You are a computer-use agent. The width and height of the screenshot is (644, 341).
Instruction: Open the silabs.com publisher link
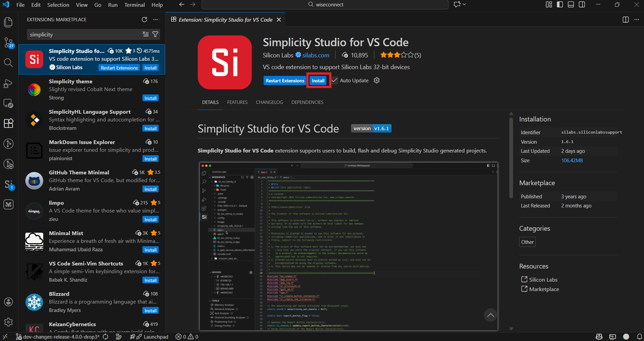click(316, 55)
